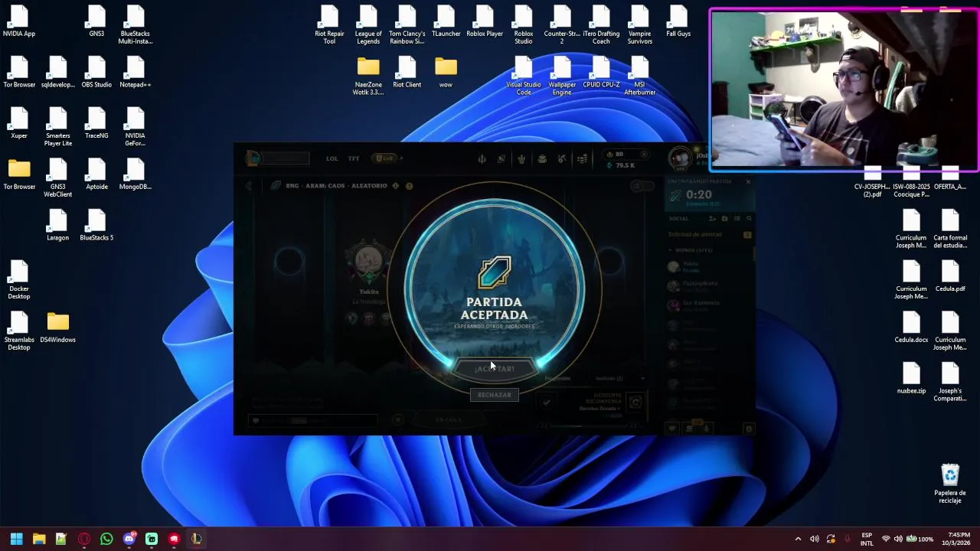Click the ¡ACEPTAR! match button
Screen dimensions: 980x551
coord(494,369)
